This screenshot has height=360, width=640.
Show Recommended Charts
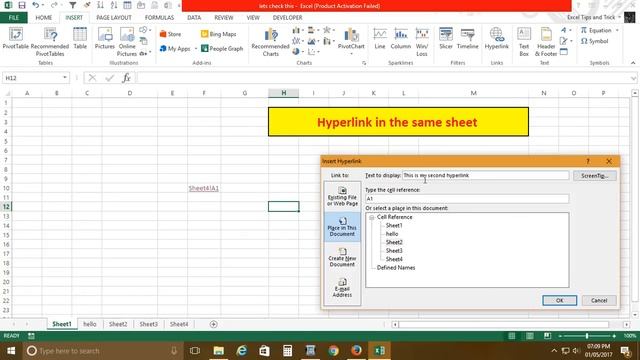pos(270,42)
